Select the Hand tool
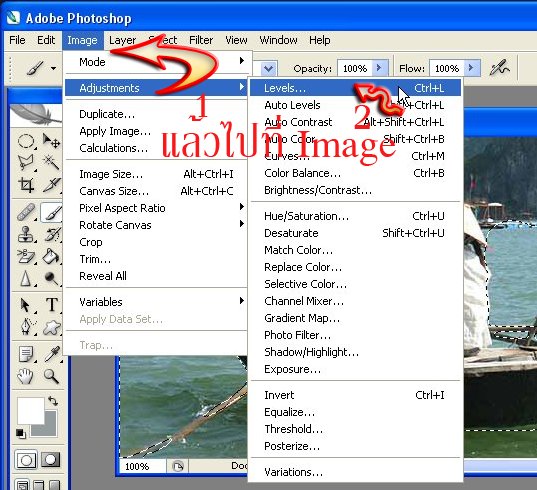537x490 pixels. click(x=26, y=376)
